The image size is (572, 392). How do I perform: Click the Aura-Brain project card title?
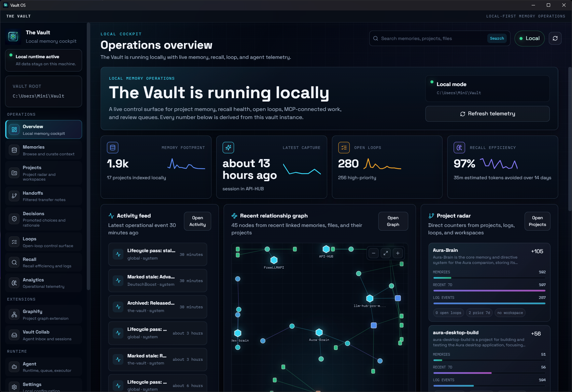click(x=445, y=250)
